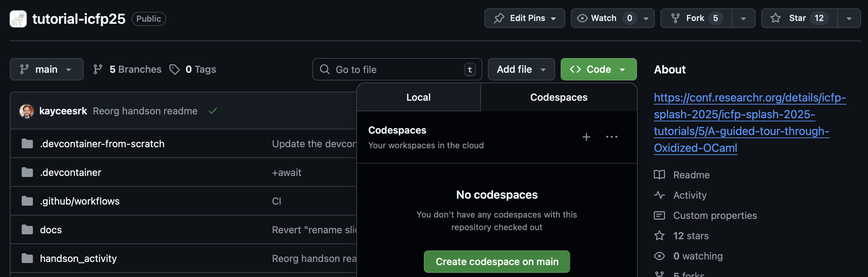Viewport: 868px width, 277px height.
Task: Click the .devcontainer folder icon
Action: click(x=27, y=172)
